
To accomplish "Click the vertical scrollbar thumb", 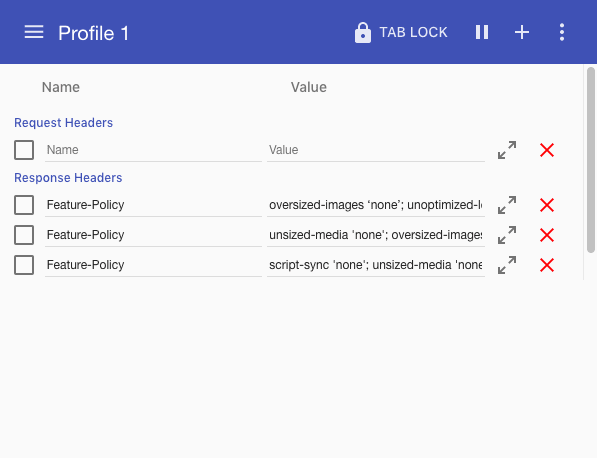I will tap(591, 160).
